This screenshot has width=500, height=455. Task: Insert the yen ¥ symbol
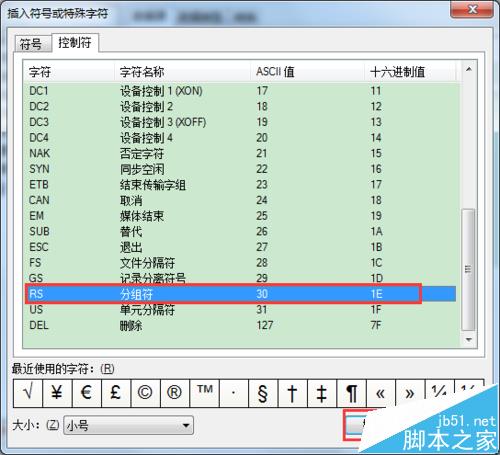(57, 393)
